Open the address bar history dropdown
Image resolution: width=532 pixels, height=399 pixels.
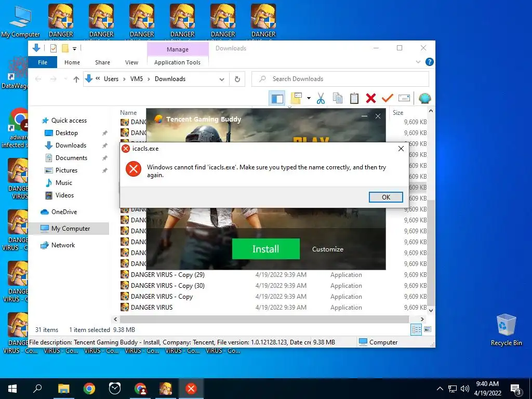[x=221, y=79]
